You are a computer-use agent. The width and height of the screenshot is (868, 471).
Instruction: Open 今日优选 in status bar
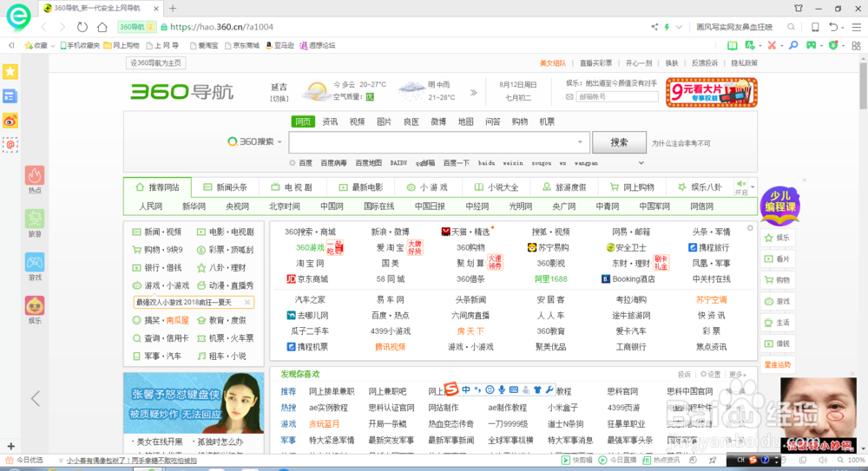click(x=23, y=460)
